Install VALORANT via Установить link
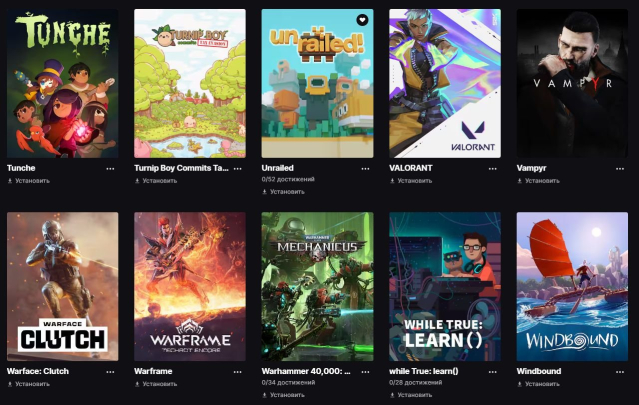The image size is (639, 405). click(x=411, y=181)
